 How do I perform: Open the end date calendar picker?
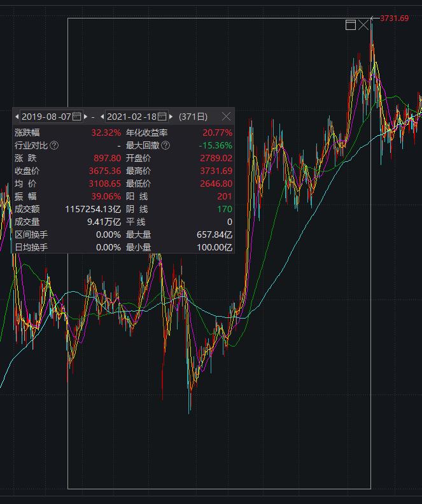pyautogui.click(x=162, y=117)
